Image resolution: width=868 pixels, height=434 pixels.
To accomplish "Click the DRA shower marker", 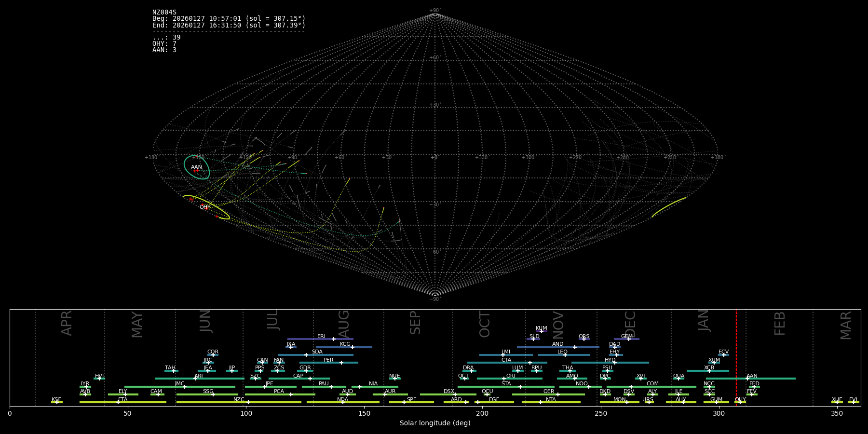I will pyautogui.click(x=471, y=370).
